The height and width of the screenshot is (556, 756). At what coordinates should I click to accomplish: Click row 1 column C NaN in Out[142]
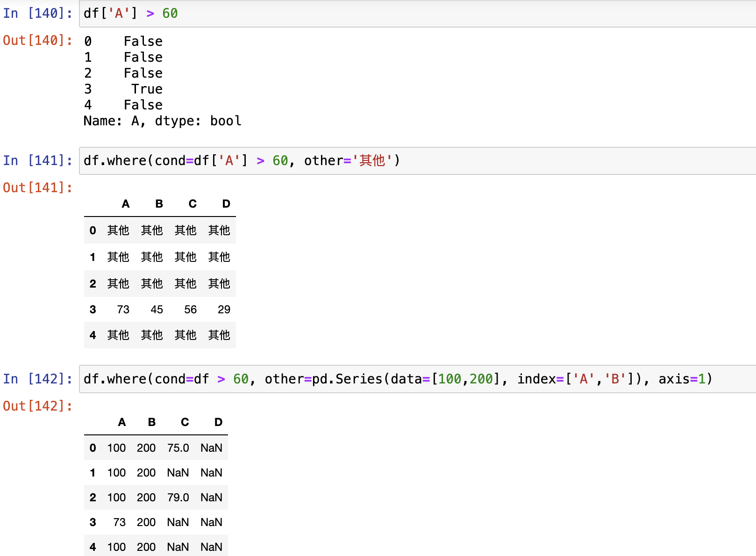(x=178, y=473)
